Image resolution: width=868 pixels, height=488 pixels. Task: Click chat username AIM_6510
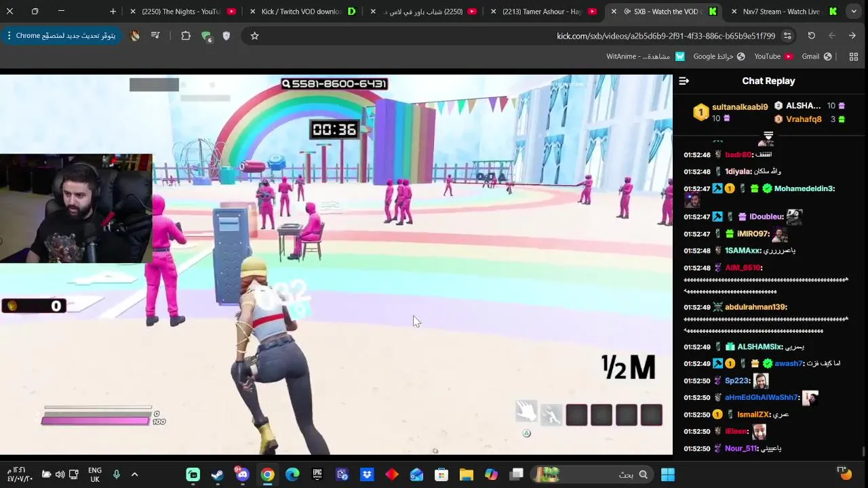pyautogui.click(x=743, y=268)
